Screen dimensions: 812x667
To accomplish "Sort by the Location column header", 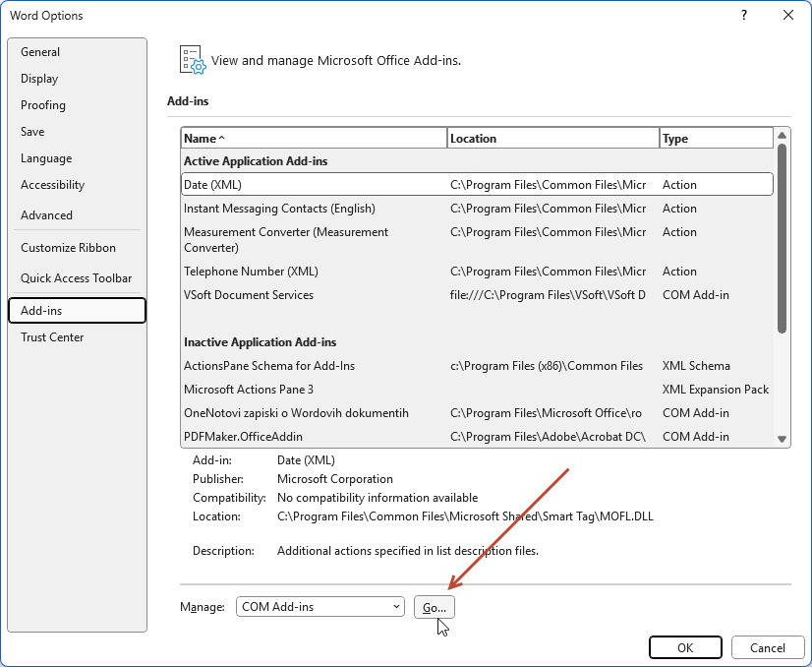I will (553, 139).
